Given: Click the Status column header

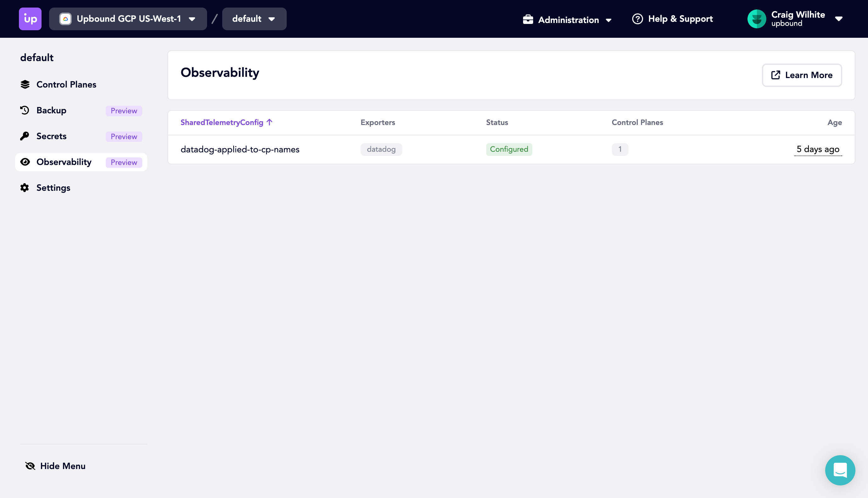Looking at the screenshot, I should pos(497,122).
